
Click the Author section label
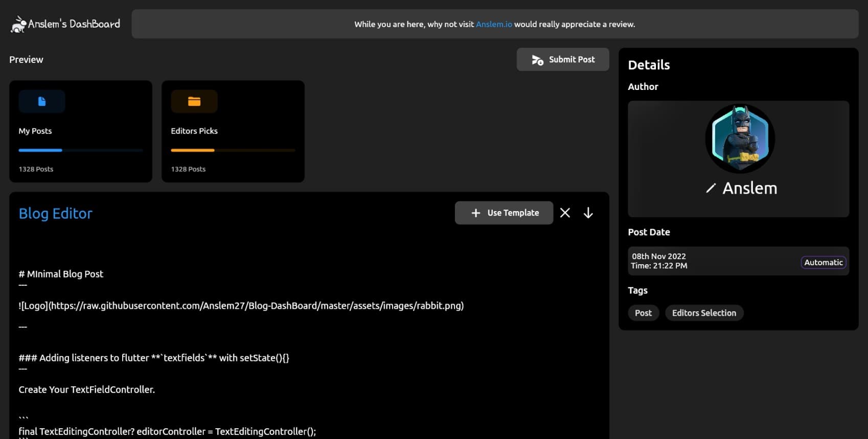point(643,87)
